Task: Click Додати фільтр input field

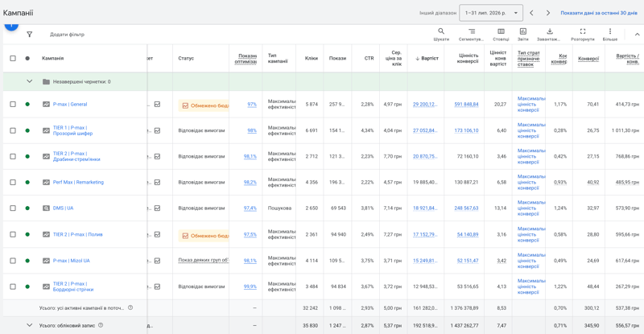Action: [x=67, y=35]
